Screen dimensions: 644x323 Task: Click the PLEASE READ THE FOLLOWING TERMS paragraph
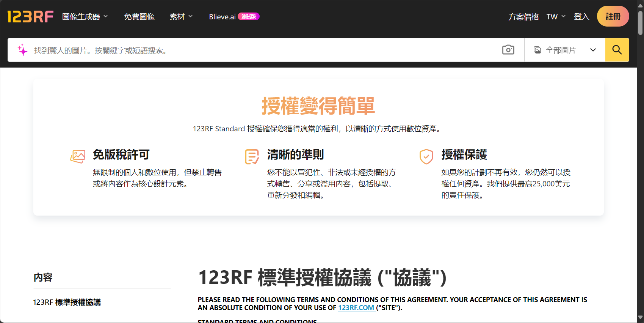click(392, 304)
